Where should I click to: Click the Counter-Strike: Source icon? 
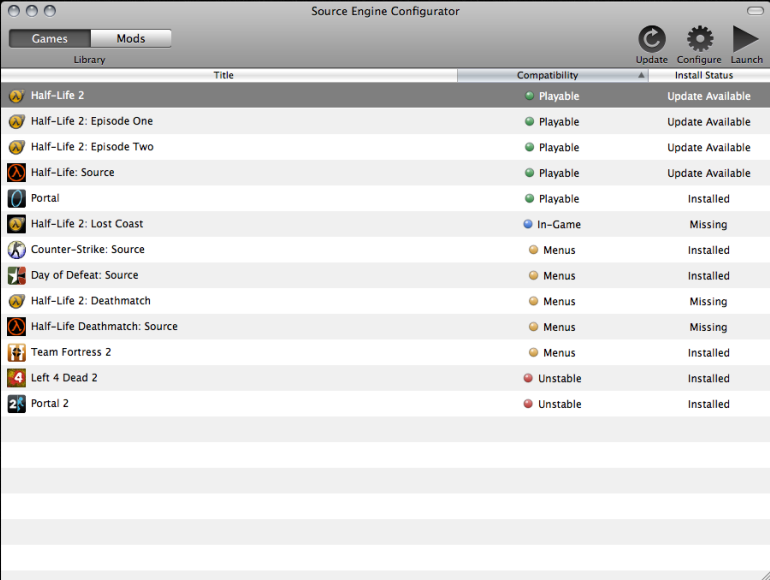[x=16, y=249]
